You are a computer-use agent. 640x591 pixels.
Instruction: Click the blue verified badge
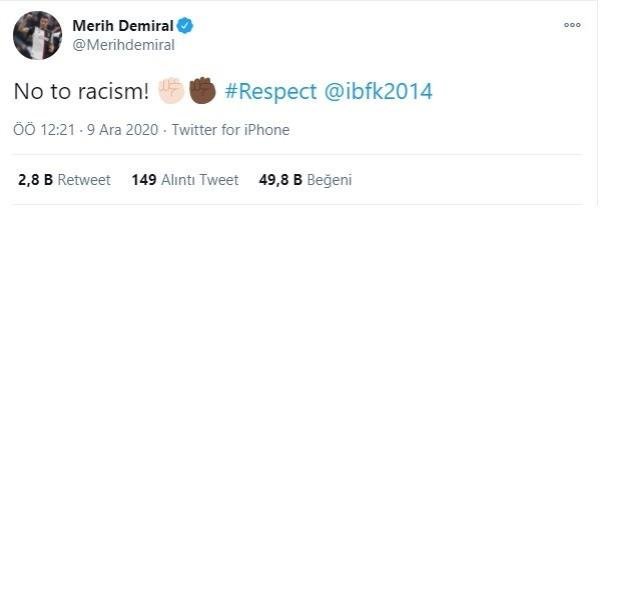click(x=185, y=26)
